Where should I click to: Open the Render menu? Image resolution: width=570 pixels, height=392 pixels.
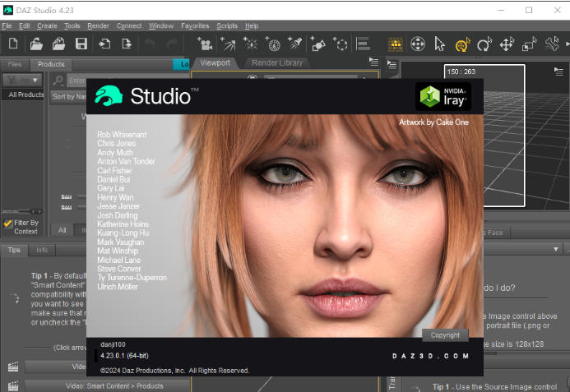pyautogui.click(x=98, y=25)
